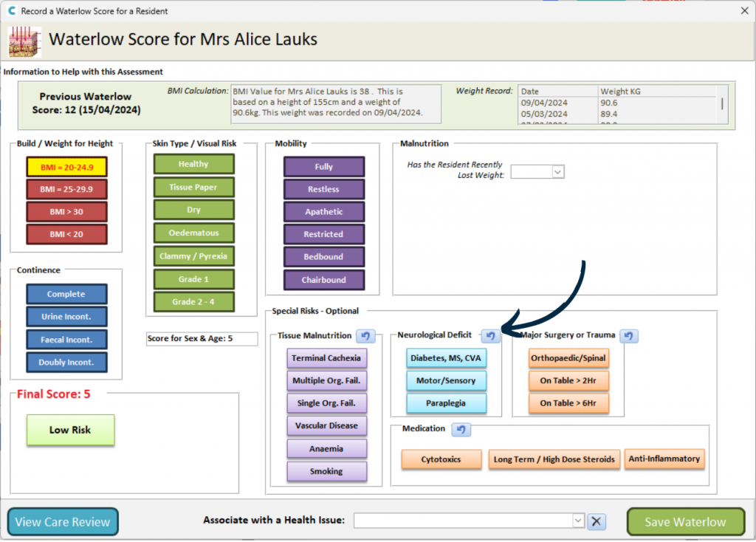Choose Healthy skin type
This screenshot has width=756, height=542.
[x=194, y=164]
